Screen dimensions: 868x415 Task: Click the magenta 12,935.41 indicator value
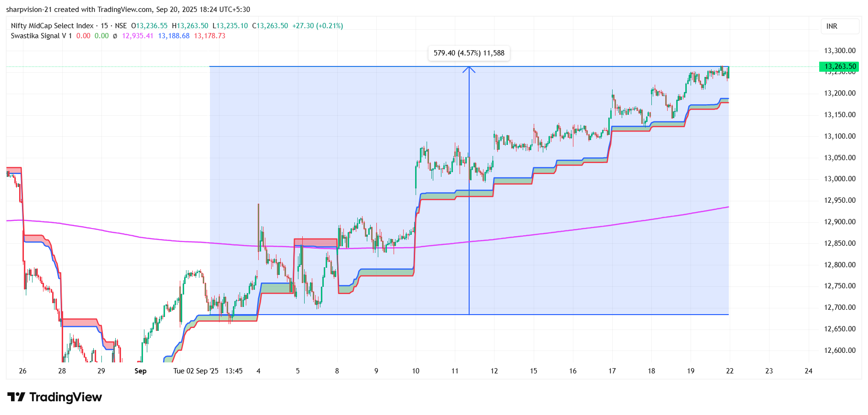coord(138,36)
